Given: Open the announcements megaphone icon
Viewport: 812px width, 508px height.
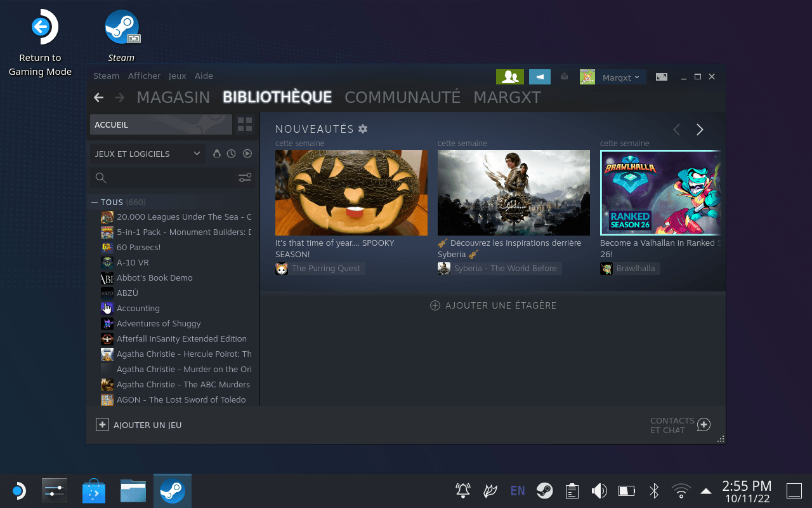Looking at the screenshot, I should [540, 77].
